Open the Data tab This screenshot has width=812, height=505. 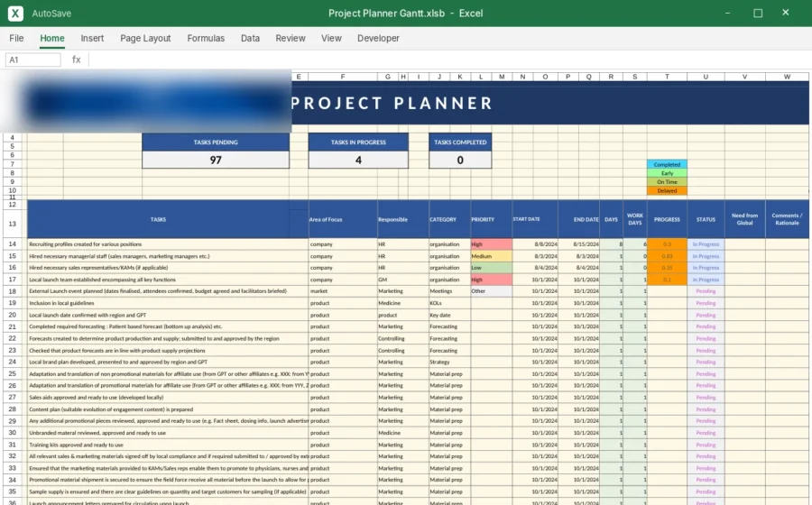pos(250,38)
